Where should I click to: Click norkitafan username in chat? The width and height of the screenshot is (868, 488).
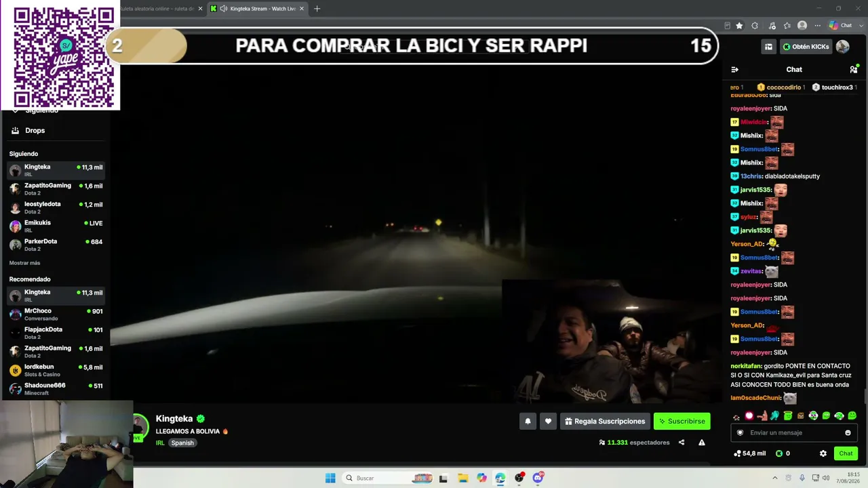pos(746,366)
